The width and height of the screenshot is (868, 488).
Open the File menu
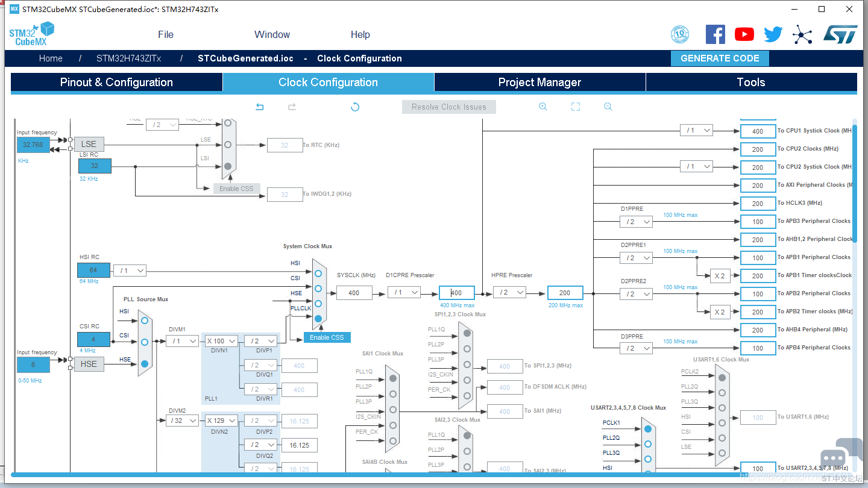point(166,34)
